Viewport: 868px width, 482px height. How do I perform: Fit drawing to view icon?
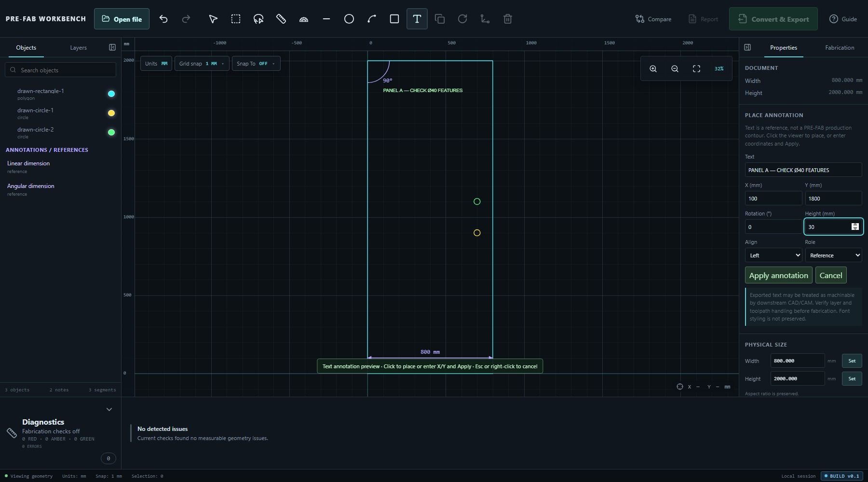point(696,68)
